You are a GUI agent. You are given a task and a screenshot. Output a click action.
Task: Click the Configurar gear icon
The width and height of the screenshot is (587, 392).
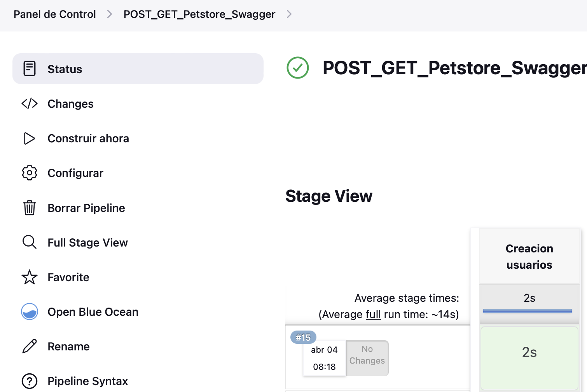[x=30, y=173]
